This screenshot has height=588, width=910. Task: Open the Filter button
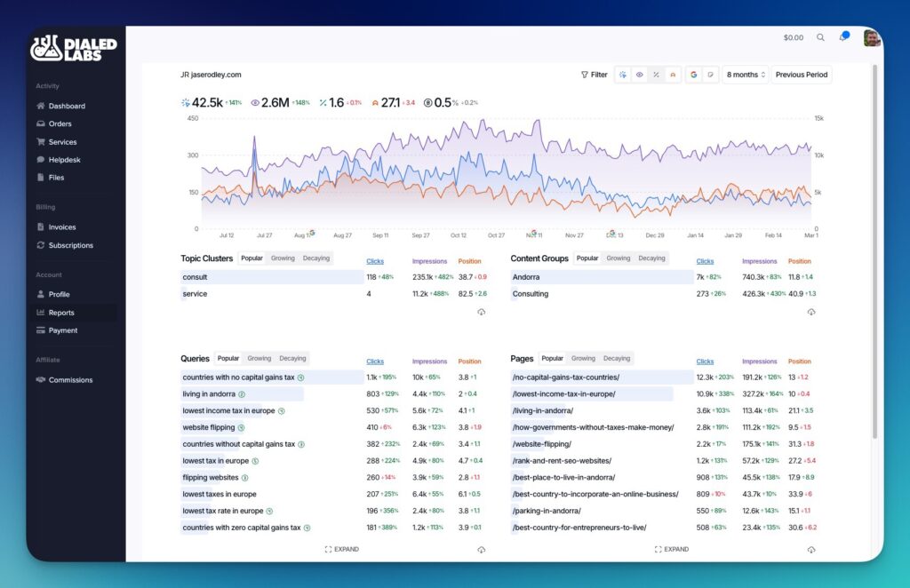click(595, 75)
